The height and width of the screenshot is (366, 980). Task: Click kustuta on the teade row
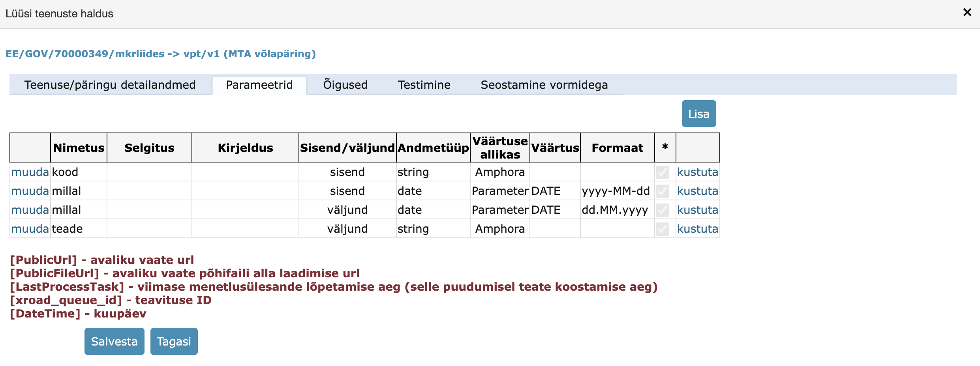(697, 228)
